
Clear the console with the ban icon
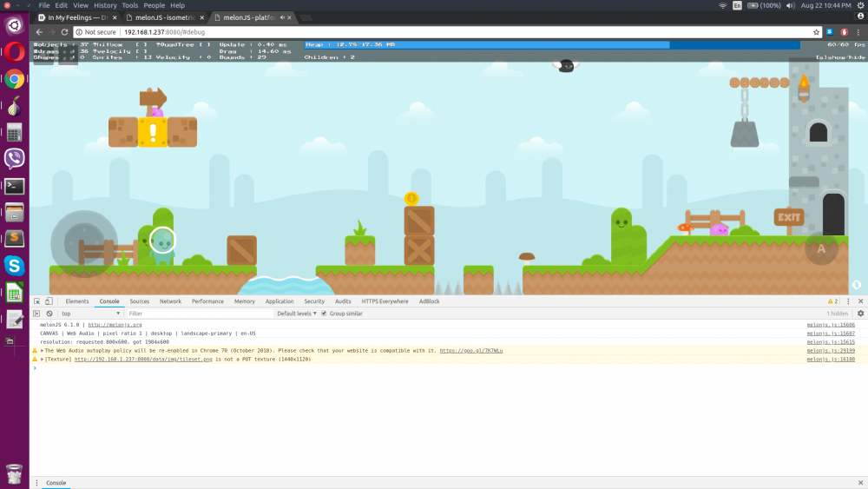click(49, 314)
